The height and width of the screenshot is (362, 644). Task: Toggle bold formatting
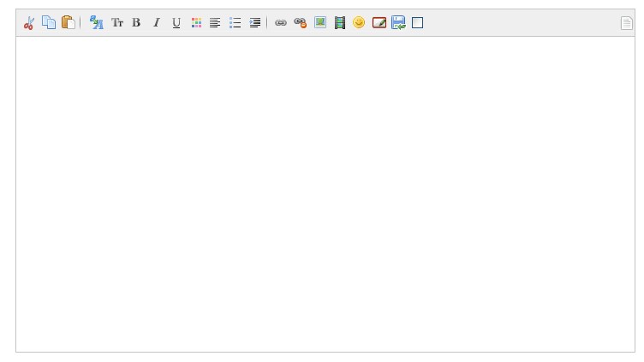click(x=136, y=22)
